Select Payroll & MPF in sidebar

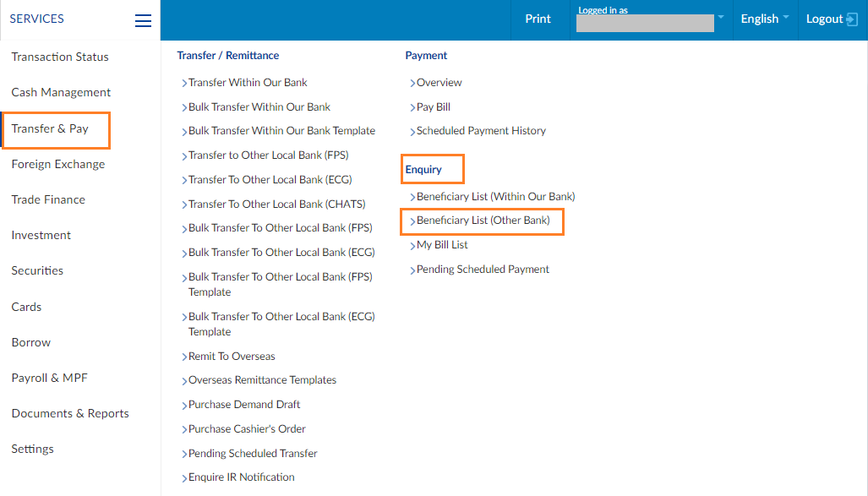click(x=49, y=378)
